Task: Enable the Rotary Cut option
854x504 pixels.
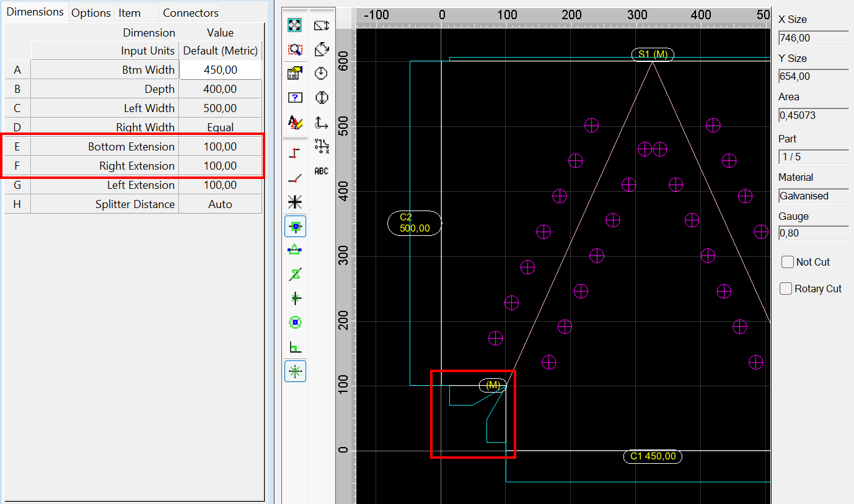Action: point(786,289)
